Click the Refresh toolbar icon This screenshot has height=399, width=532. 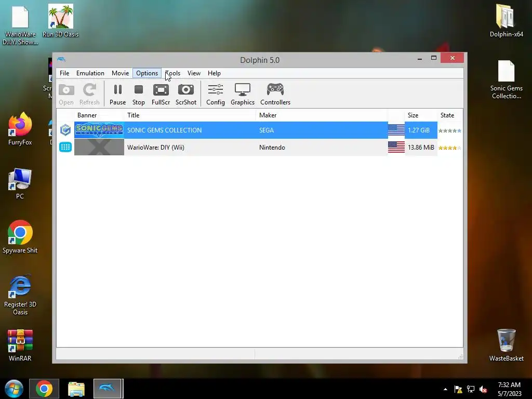89,94
